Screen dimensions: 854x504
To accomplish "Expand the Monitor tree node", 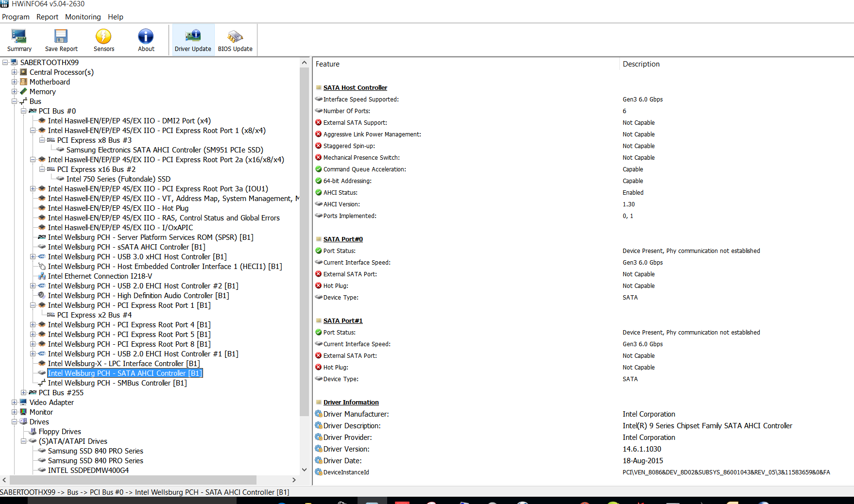I will tap(14, 412).
